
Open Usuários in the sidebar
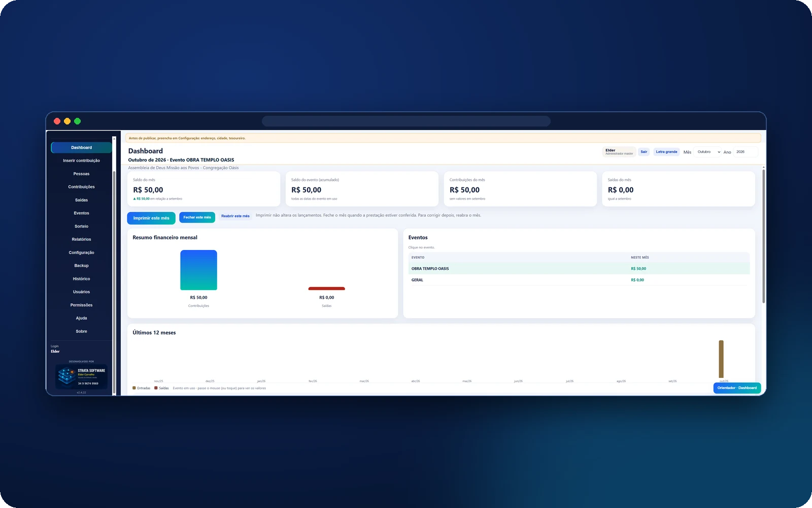tap(81, 292)
